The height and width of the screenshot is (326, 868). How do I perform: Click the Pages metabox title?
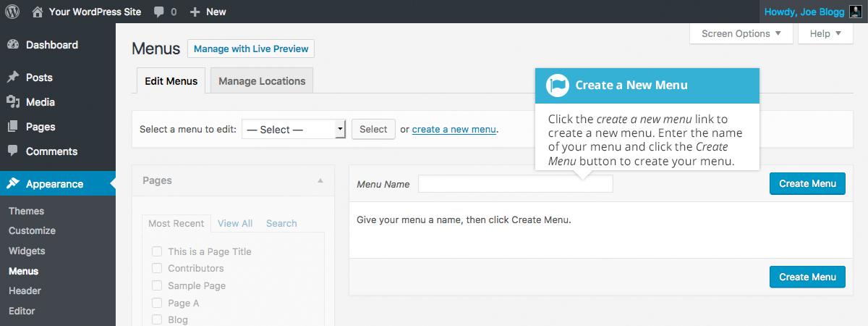[157, 180]
